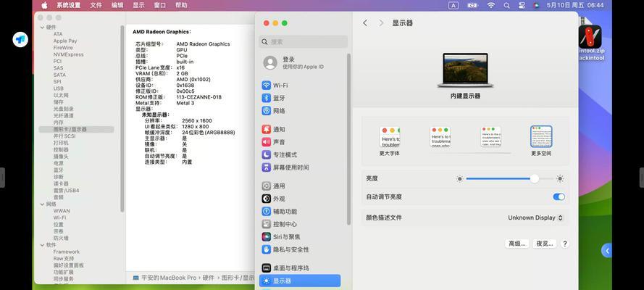Open the Wi-Fi status icon in menu bar
The image size is (644, 290).
[491, 5]
